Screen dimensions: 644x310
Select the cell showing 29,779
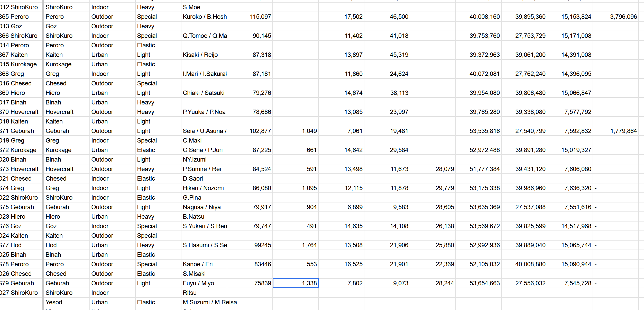coord(445,188)
